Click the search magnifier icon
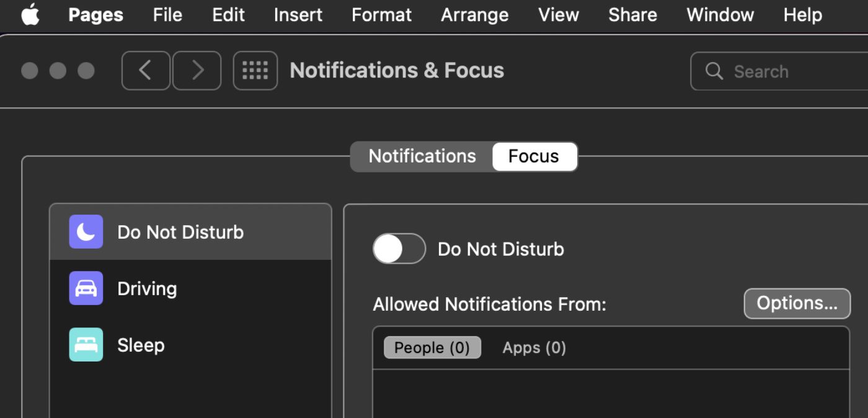The height and width of the screenshot is (418, 868). coord(714,71)
